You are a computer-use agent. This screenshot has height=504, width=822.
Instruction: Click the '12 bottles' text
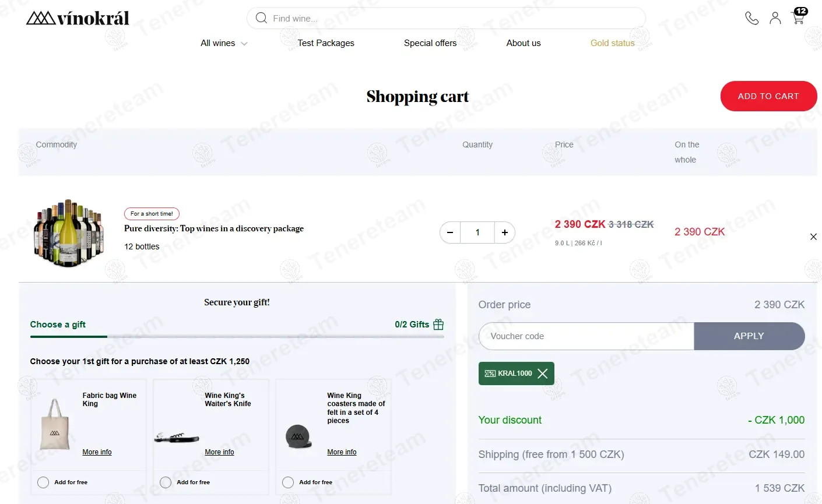(x=142, y=246)
